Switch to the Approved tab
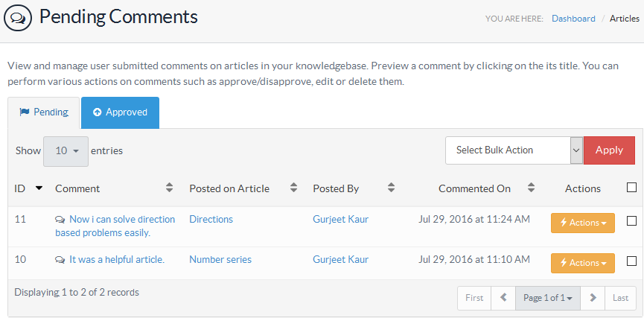Image resolution: width=644 pixels, height=318 pixels. tap(120, 112)
